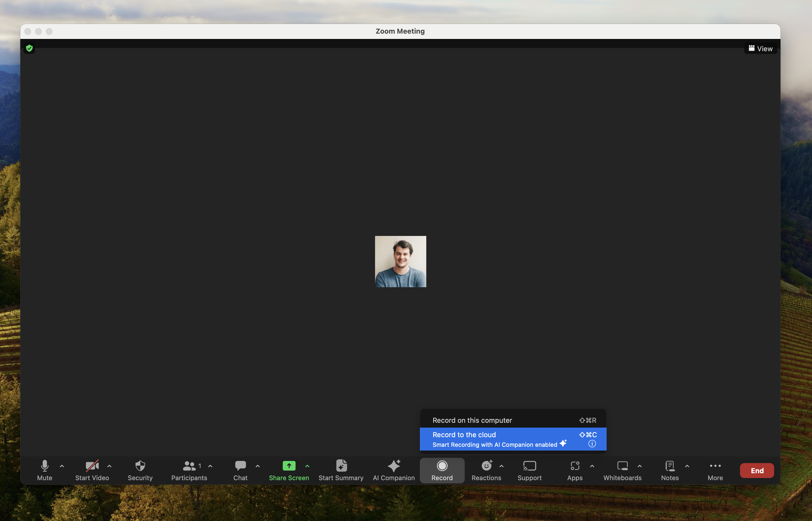Screen dimensions: 812x521
Task: Open the Reactions picker
Action: click(x=486, y=470)
